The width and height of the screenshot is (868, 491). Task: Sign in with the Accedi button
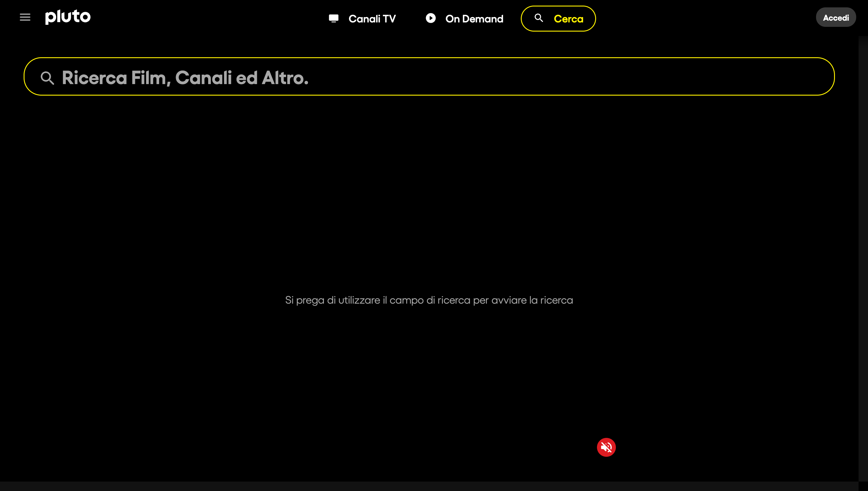coord(836,17)
